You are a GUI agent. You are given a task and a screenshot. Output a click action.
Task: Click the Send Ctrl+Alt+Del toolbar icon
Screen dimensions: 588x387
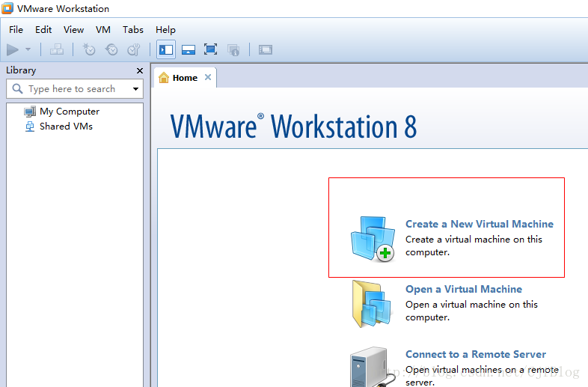tap(57, 49)
